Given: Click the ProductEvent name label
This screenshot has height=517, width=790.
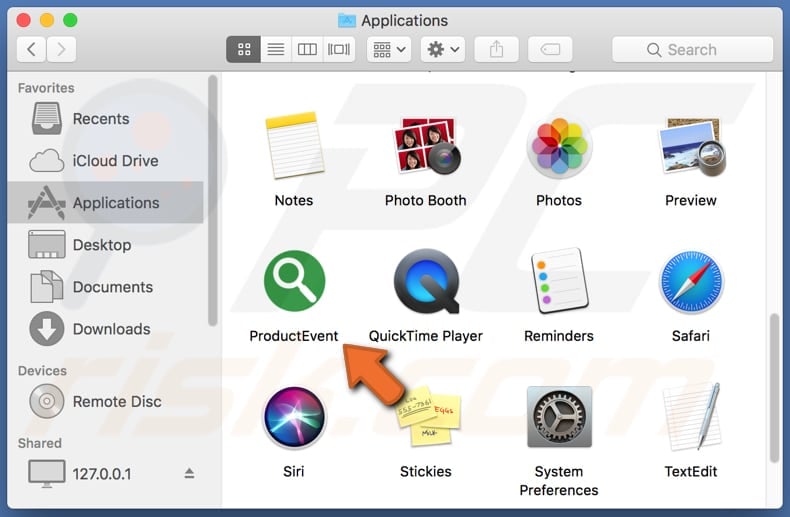Looking at the screenshot, I should coord(294,336).
